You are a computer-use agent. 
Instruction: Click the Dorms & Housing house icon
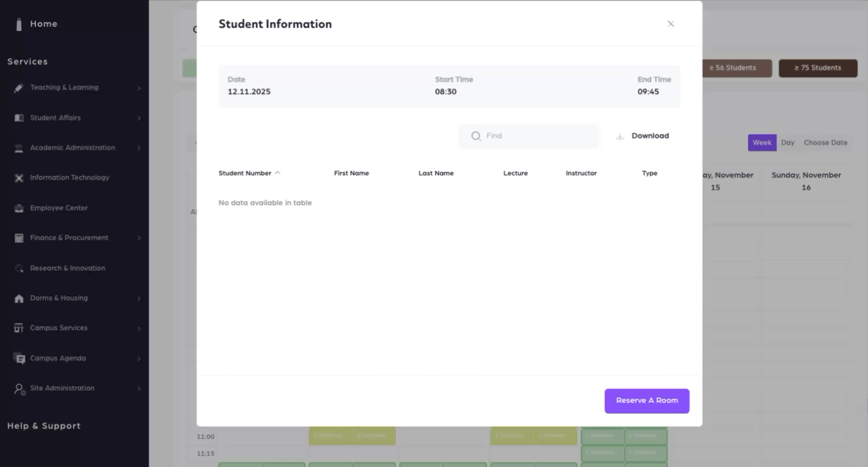(x=19, y=298)
